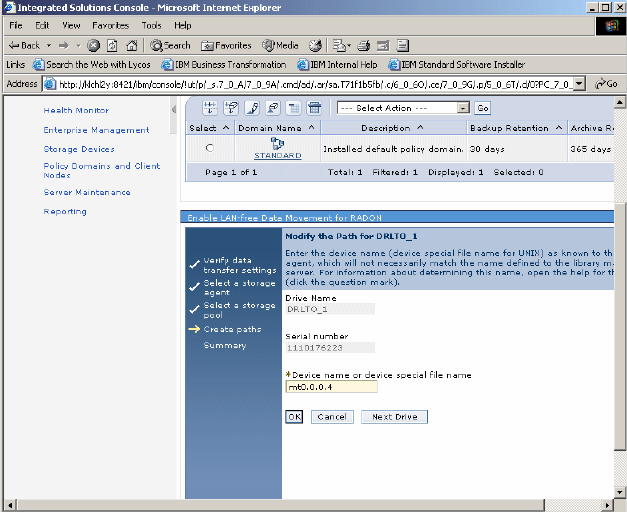Click the select-all table icon

click(210, 108)
